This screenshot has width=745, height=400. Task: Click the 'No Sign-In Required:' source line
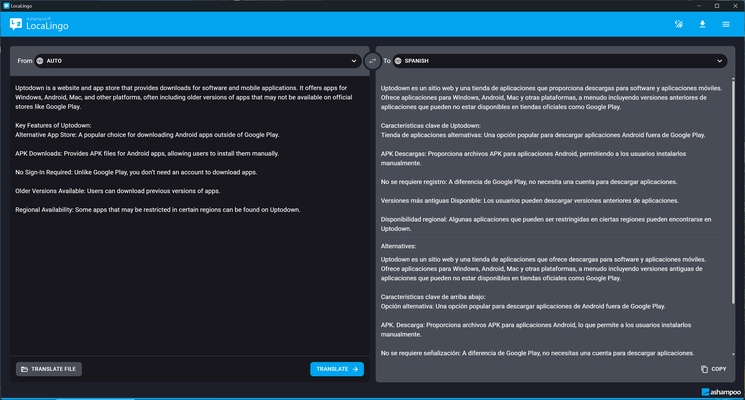pyautogui.click(x=136, y=172)
